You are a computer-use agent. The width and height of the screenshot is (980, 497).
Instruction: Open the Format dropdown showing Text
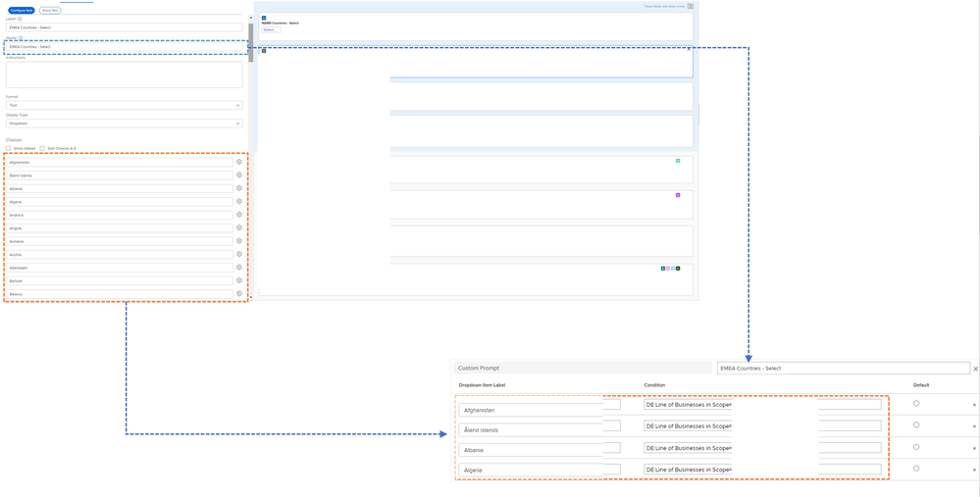coord(124,105)
